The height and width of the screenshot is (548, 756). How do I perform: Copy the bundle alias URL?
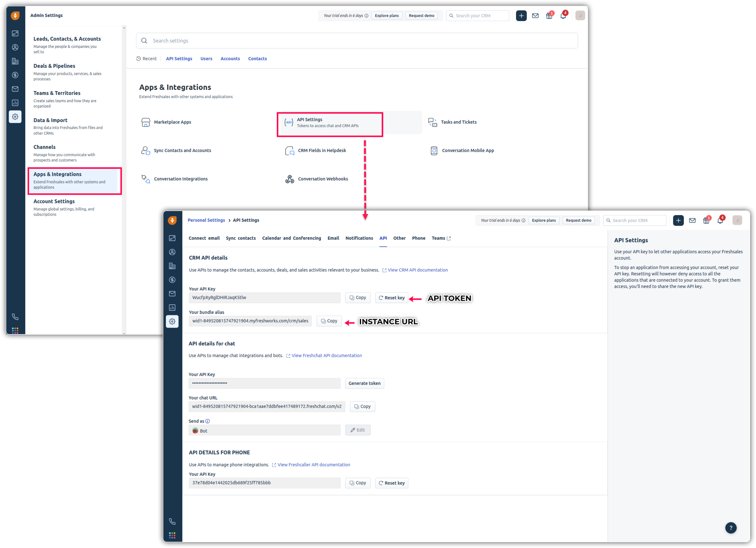pyautogui.click(x=329, y=321)
